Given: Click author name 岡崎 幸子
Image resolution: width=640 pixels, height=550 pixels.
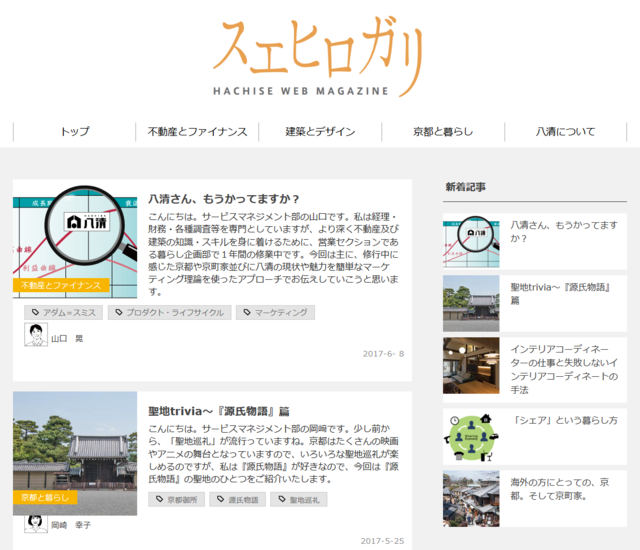Looking at the screenshot, I should pyautogui.click(x=71, y=525).
